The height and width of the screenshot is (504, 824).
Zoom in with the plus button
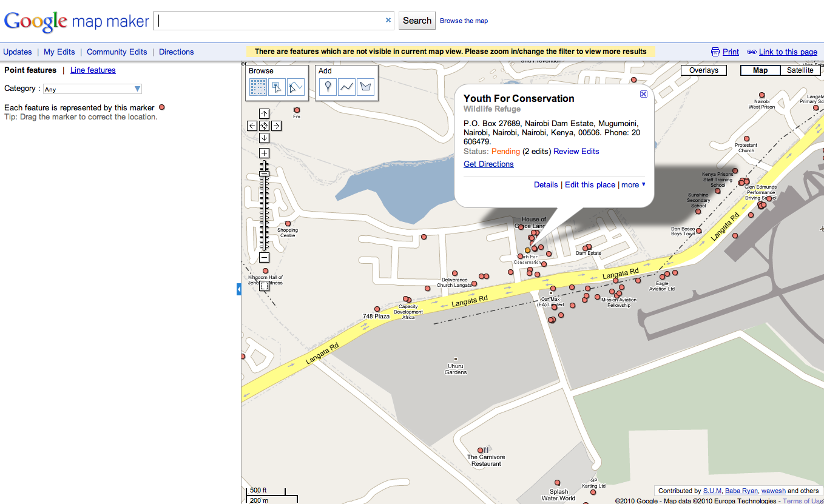click(264, 153)
